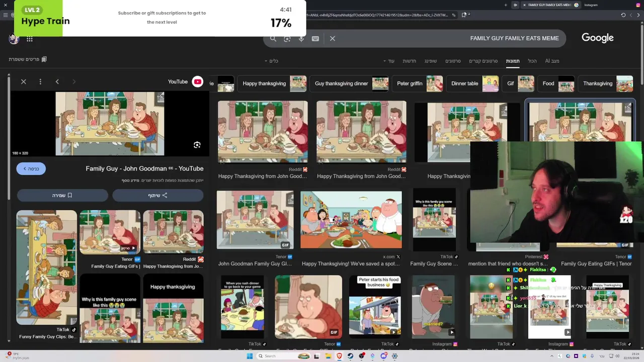The height and width of the screenshot is (362, 644).
Task: Open a new browser tab with plus icon
Action: 506,5
